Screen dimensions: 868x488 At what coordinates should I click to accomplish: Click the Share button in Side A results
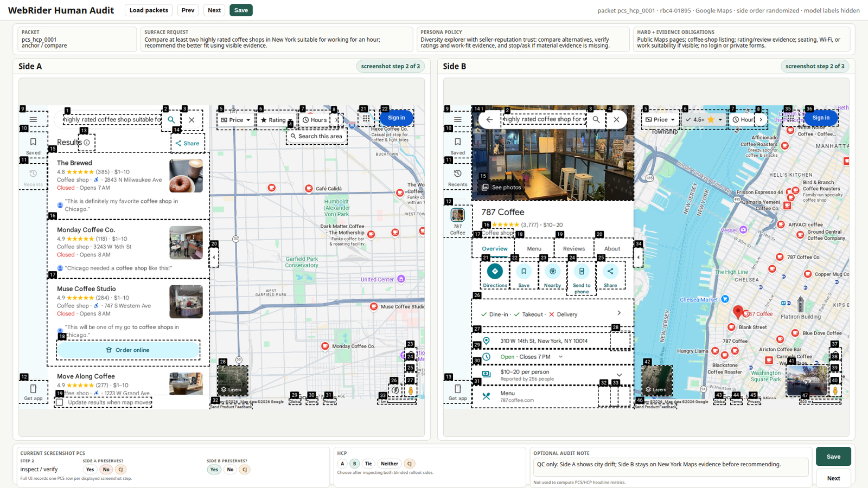tap(188, 143)
